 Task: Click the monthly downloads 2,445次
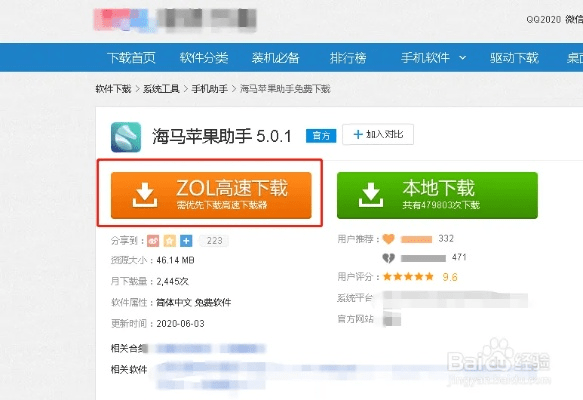pyautogui.click(x=173, y=281)
